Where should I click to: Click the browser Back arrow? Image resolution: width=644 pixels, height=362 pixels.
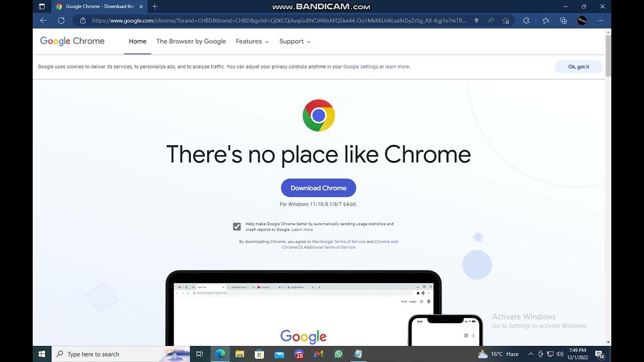coord(43,21)
